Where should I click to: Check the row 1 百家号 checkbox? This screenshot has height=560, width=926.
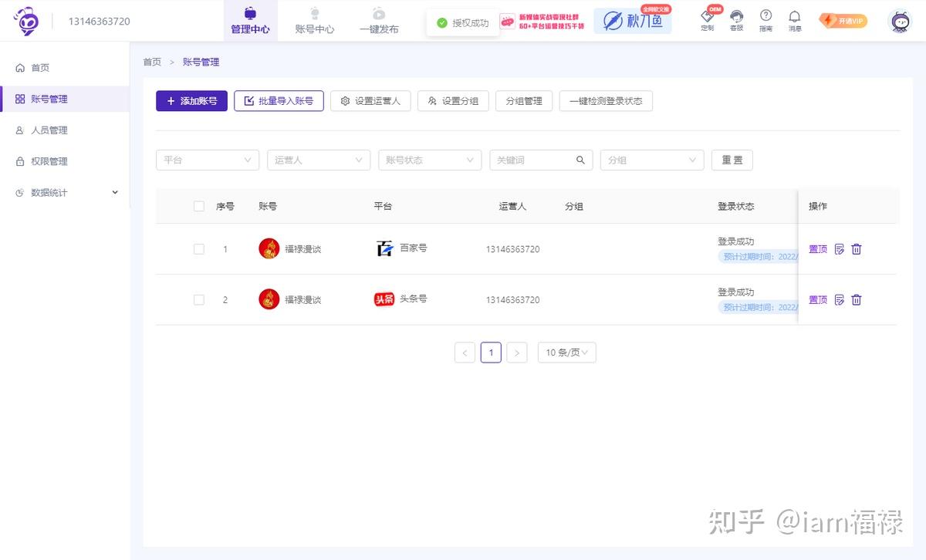[199, 249]
